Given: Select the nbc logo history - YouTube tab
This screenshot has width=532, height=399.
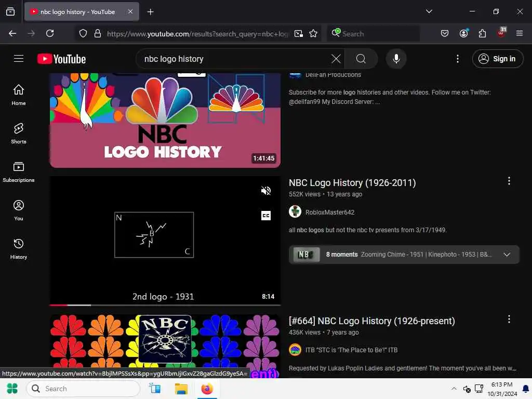Looking at the screenshot, I should click(82, 12).
